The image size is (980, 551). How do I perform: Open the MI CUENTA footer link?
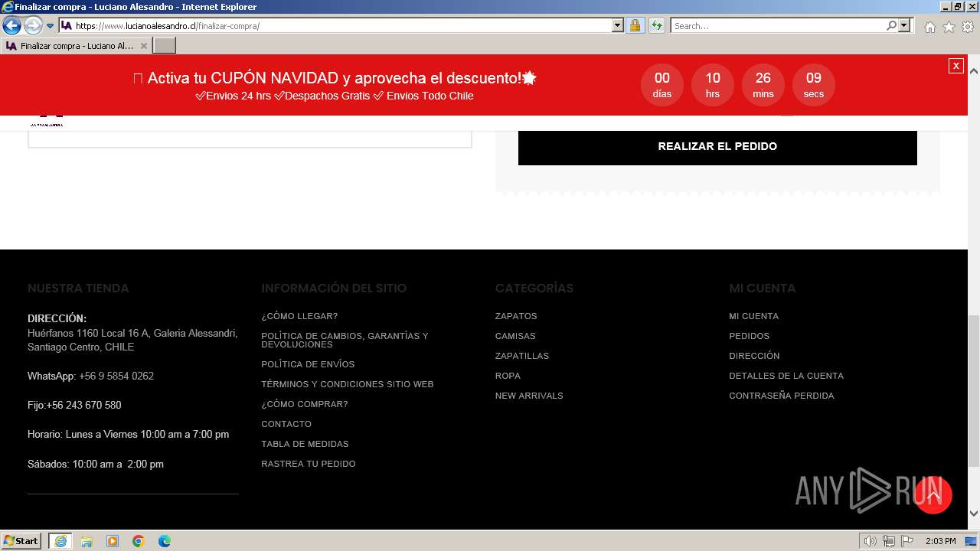coord(754,316)
